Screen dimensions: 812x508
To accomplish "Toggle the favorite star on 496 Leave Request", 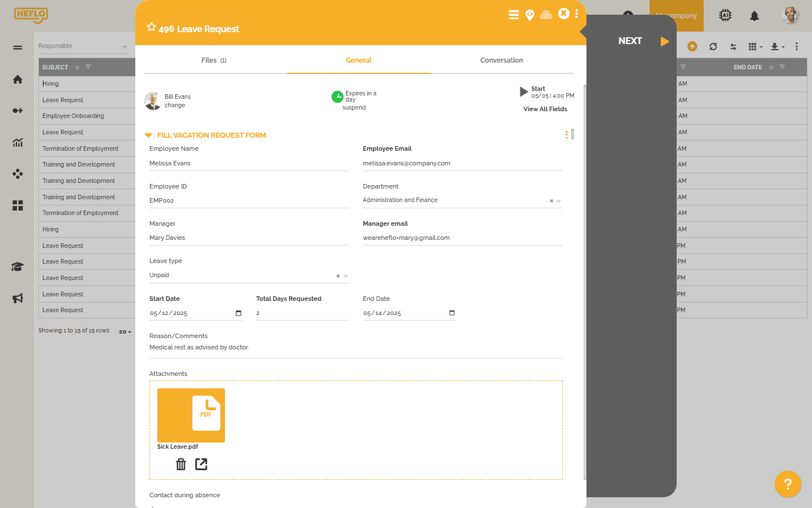I will click(151, 27).
